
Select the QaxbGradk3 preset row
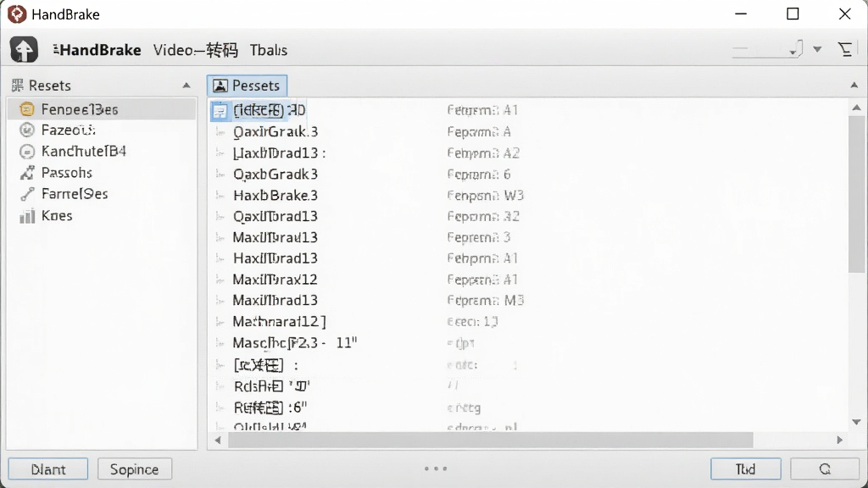[529, 175]
